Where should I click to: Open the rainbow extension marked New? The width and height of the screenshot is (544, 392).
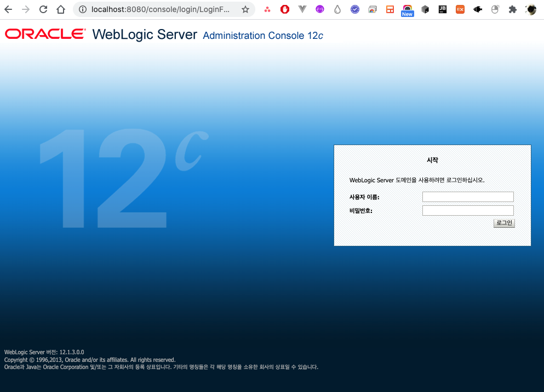407,10
